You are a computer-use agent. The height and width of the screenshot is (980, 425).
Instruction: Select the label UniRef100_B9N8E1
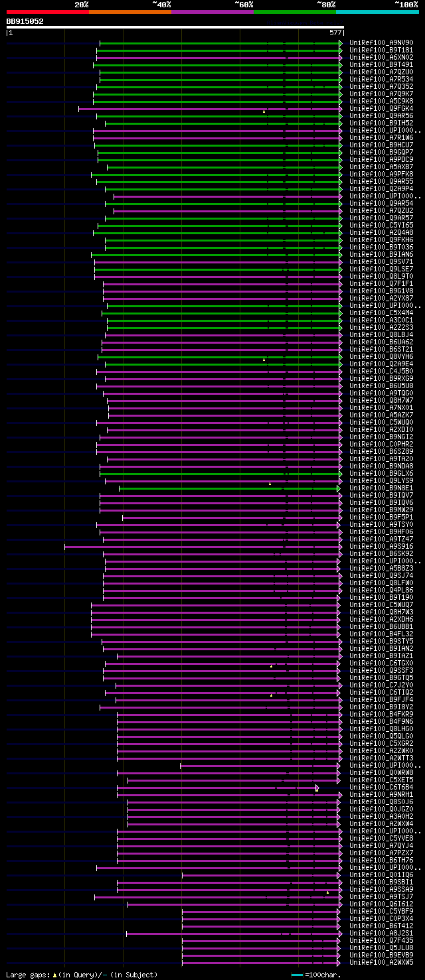coord(381,488)
